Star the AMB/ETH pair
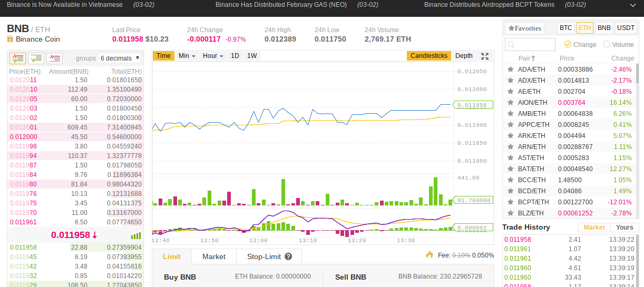The height and width of the screenshot is (287, 644). tap(510, 113)
